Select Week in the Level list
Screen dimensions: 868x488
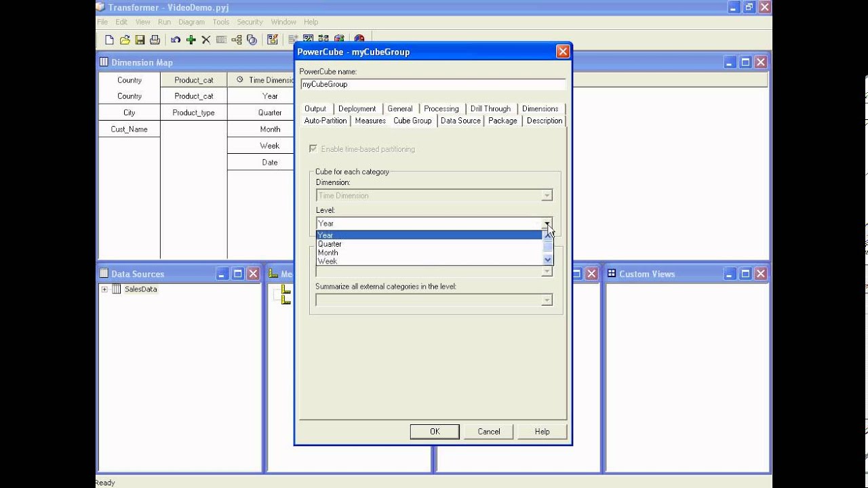pyautogui.click(x=429, y=261)
